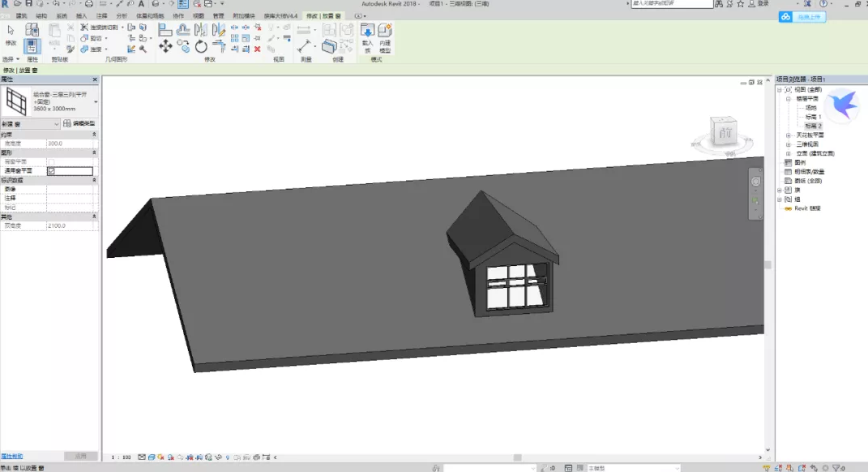Expand the ceiling plans node in Project Browser
The height and width of the screenshot is (472, 868).
(788, 135)
